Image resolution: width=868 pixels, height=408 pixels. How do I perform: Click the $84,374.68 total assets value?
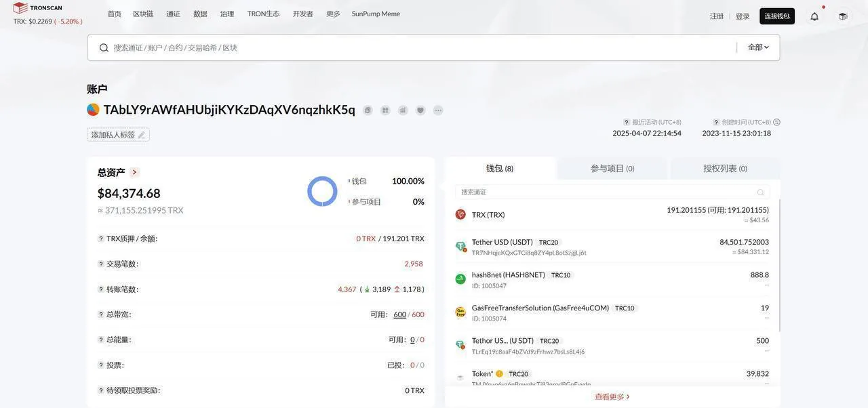tap(129, 193)
